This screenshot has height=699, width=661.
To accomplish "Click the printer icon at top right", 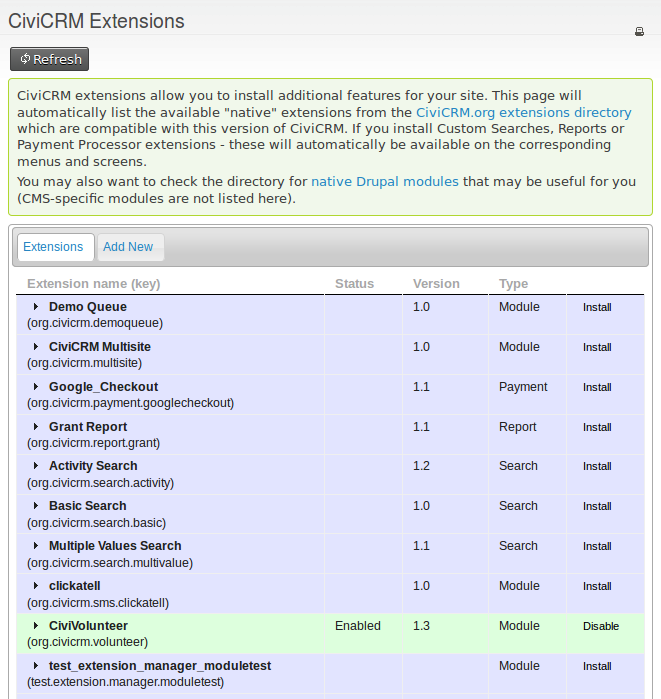I will click(x=639, y=32).
